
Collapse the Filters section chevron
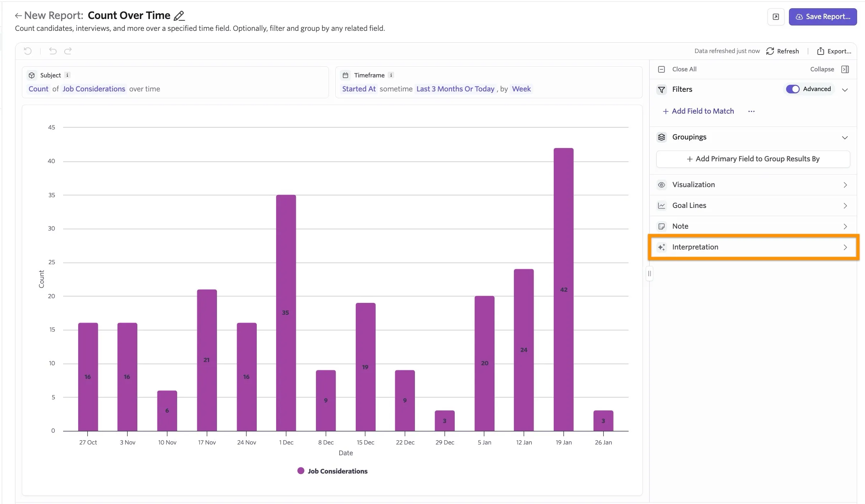[x=845, y=90]
